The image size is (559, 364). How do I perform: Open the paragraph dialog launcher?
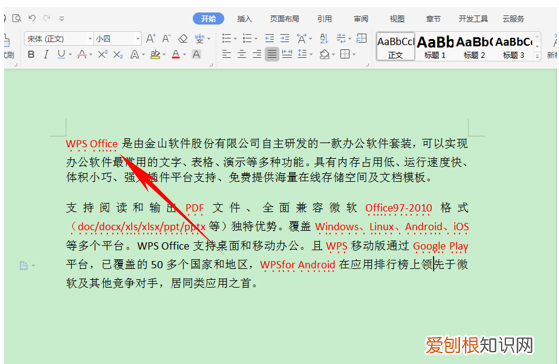367,65
